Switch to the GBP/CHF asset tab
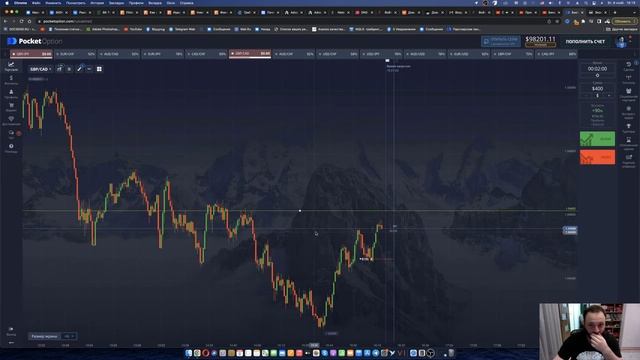 point(512,54)
